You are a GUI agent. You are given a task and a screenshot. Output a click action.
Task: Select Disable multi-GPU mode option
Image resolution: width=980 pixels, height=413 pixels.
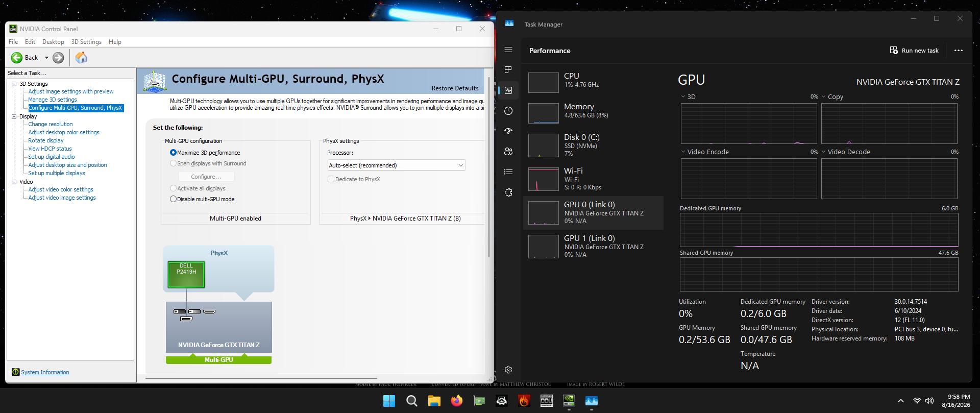(x=173, y=199)
